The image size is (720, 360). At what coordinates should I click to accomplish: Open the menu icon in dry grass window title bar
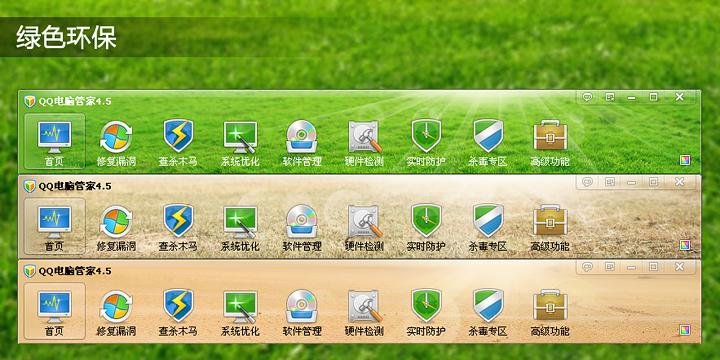coord(610,182)
